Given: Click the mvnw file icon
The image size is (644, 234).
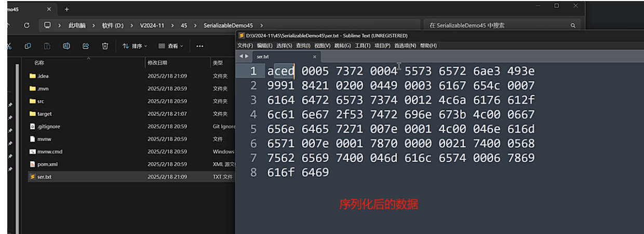Looking at the screenshot, I should (x=33, y=139).
